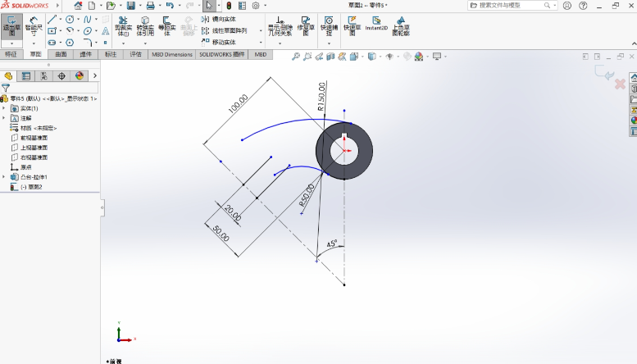Select the Line sketch tool
This screenshot has width=637, height=364.
point(52,19)
